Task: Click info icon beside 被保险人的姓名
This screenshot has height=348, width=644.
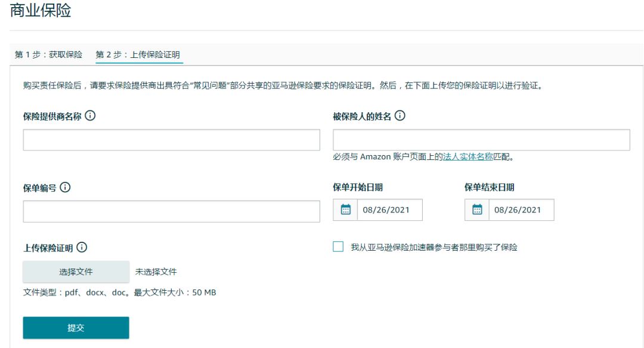Action: pyautogui.click(x=400, y=116)
